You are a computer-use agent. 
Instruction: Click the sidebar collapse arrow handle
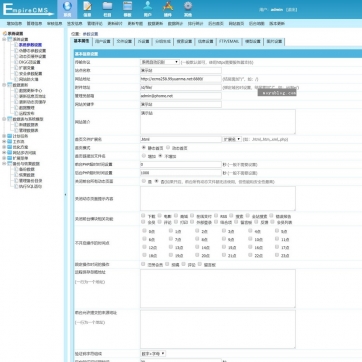pyautogui.click(x=65, y=195)
